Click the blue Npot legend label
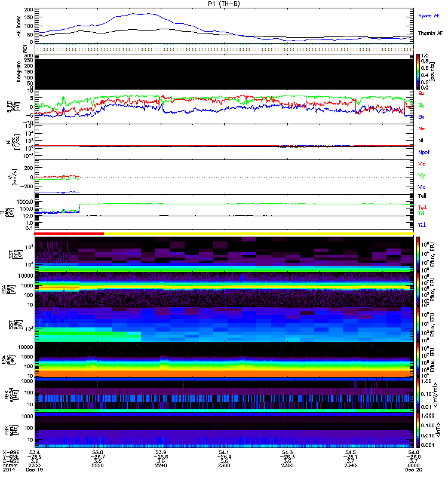The image size is (448, 478). [424, 152]
